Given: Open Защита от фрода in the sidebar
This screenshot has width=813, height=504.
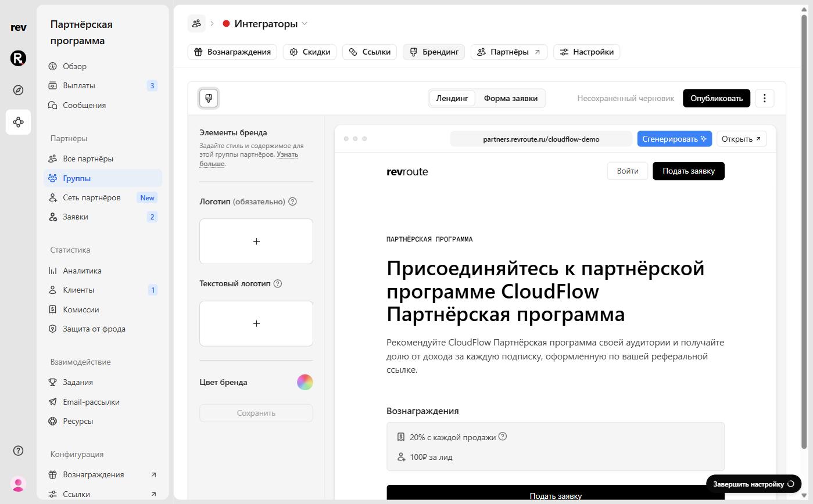Looking at the screenshot, I should pos(103,329).
